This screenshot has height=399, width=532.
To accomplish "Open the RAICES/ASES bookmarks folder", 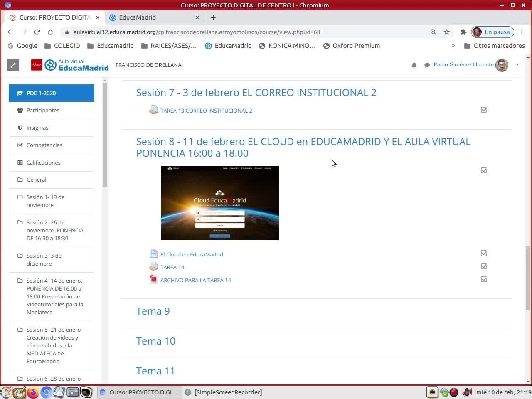I will coord(169,46).
